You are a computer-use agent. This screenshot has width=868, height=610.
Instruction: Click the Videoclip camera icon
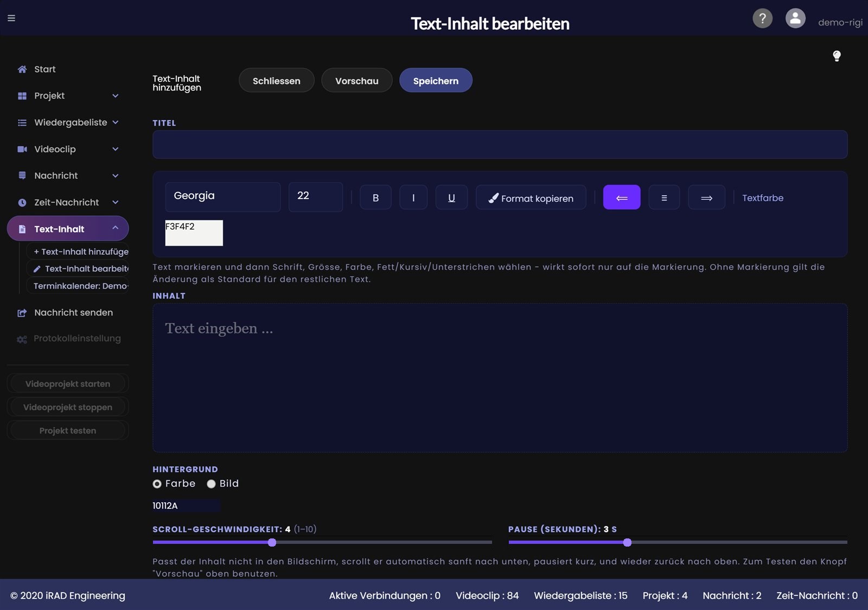(22, 149)
